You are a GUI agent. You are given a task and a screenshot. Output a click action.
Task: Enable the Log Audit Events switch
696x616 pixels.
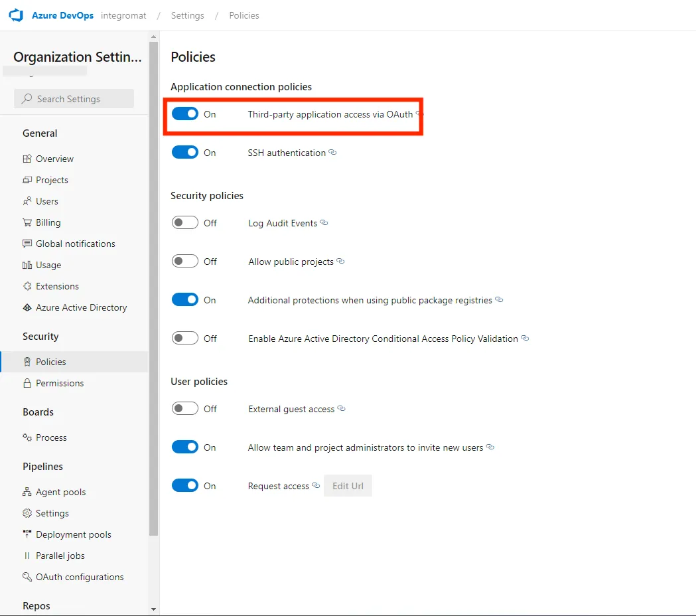(x=185, y=222)
